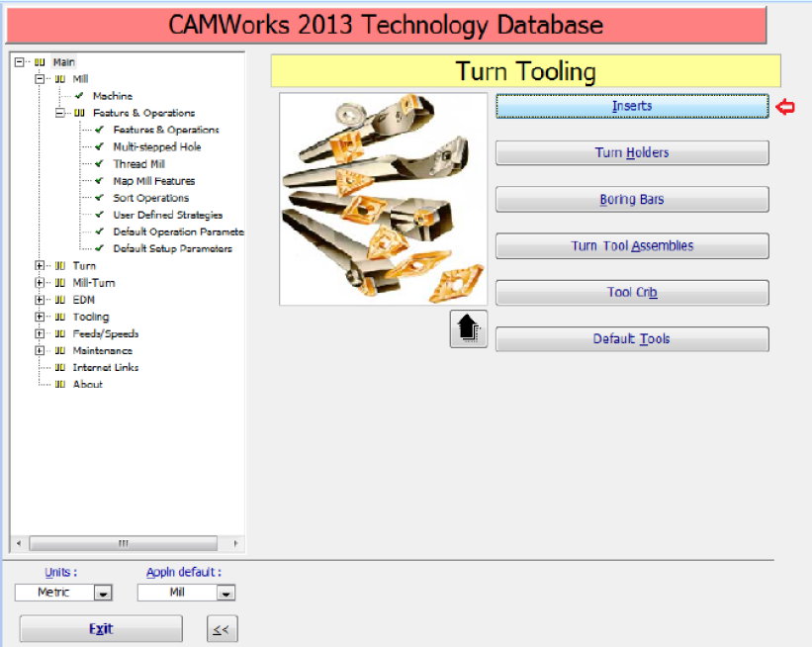
Task: Open the Tool Crib
Action: point(632,293)
